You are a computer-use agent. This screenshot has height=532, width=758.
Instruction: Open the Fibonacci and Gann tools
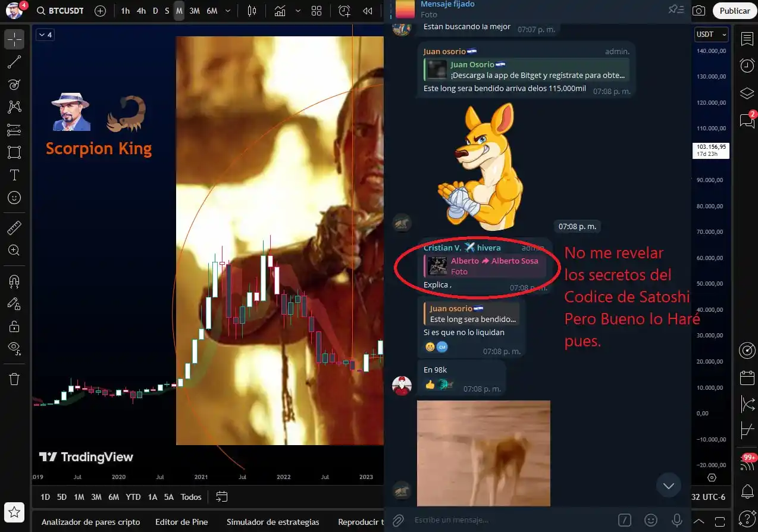14,85
